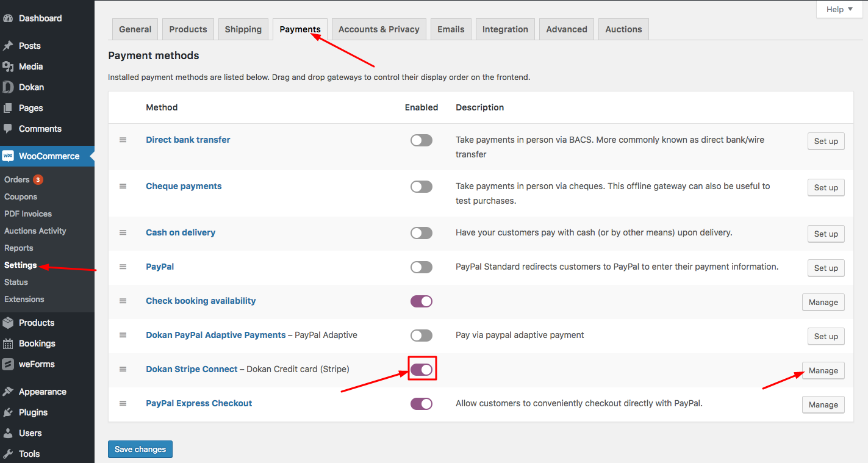Click the Tools wrench icon
The height and width of the screenshot is (463, 868).
point(8,454)
